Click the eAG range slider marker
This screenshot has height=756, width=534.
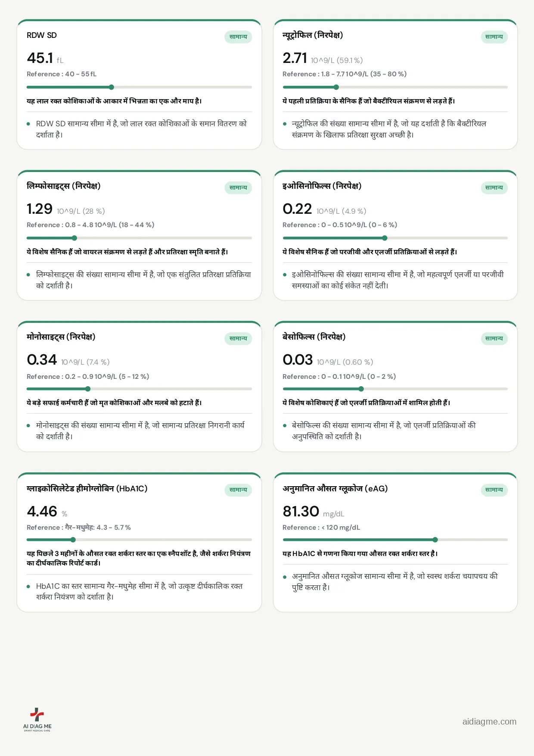point(435,540)
